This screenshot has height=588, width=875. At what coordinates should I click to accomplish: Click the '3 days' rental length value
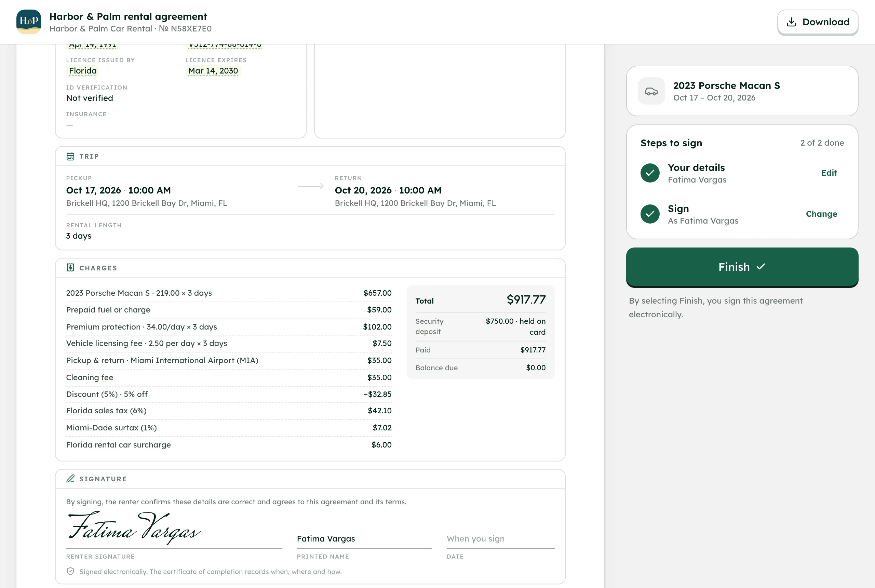79,236
